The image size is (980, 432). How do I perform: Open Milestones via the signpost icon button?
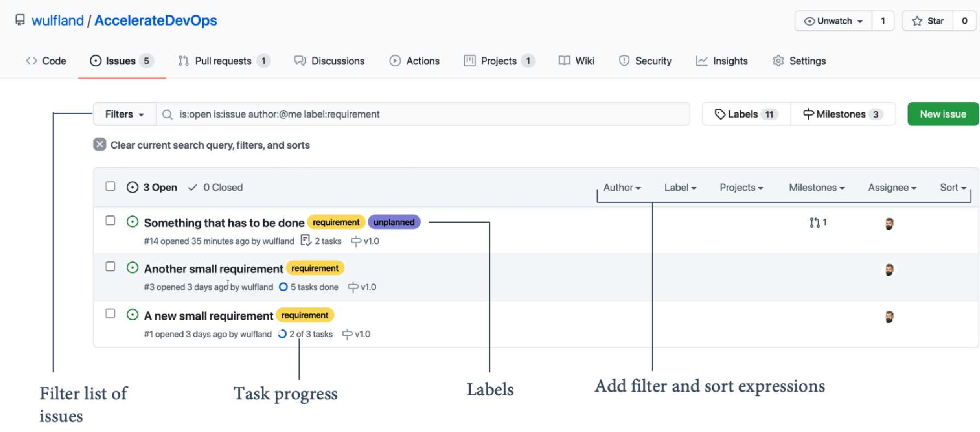pyautogui.click(x=808, y=114)
